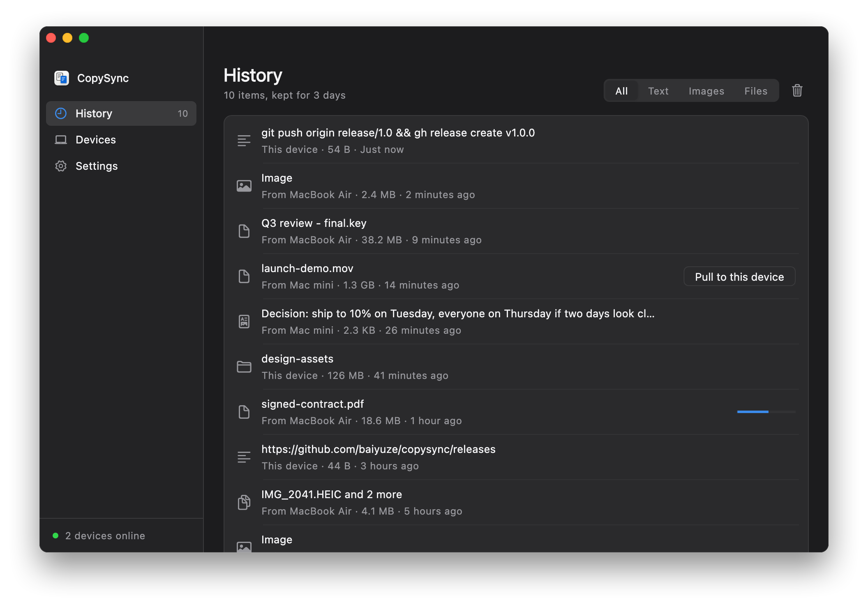Viewport: 868px width, 605px height.
Task: Click the multi-file icon for IMG_2041.HEIC
Action: coord(244,502)
